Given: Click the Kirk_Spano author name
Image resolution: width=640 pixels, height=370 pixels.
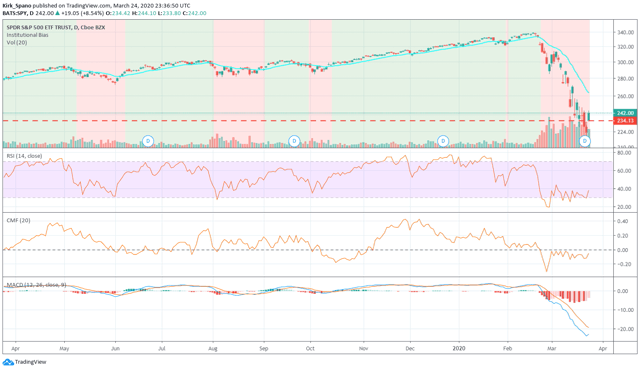Looking at the screenshot, I should pos(17,6).
